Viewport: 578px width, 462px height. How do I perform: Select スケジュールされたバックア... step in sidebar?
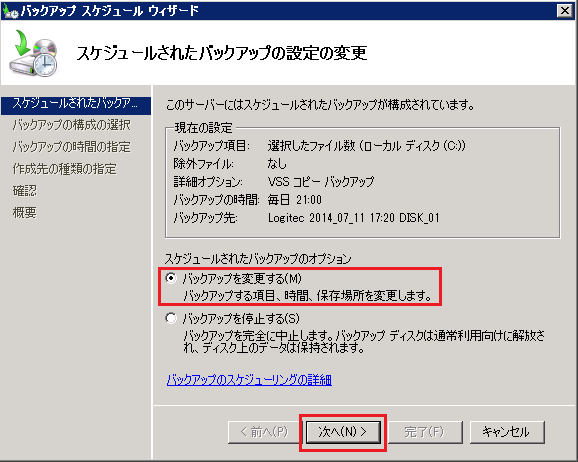tap(76, 104)
